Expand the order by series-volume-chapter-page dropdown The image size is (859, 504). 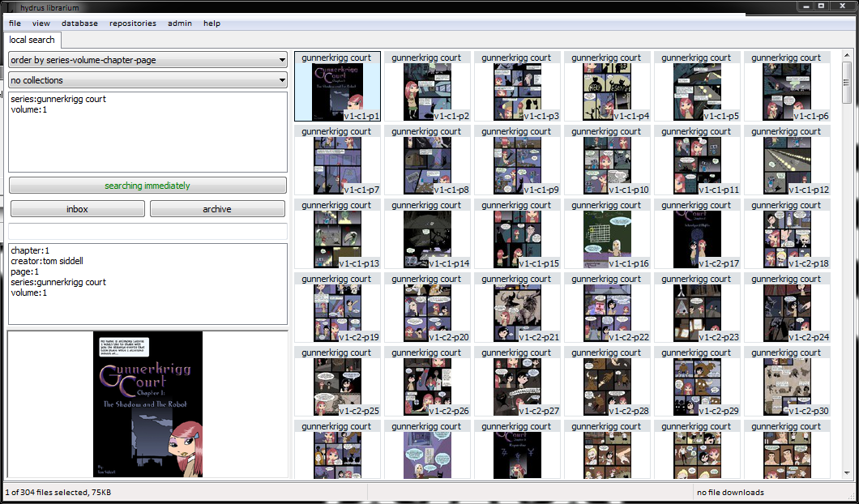(x=148, y=60)
